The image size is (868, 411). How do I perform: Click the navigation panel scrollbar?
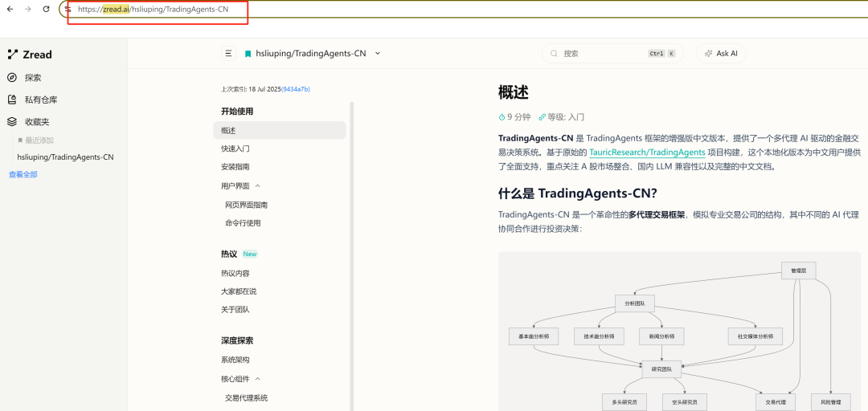pos(352,256)
